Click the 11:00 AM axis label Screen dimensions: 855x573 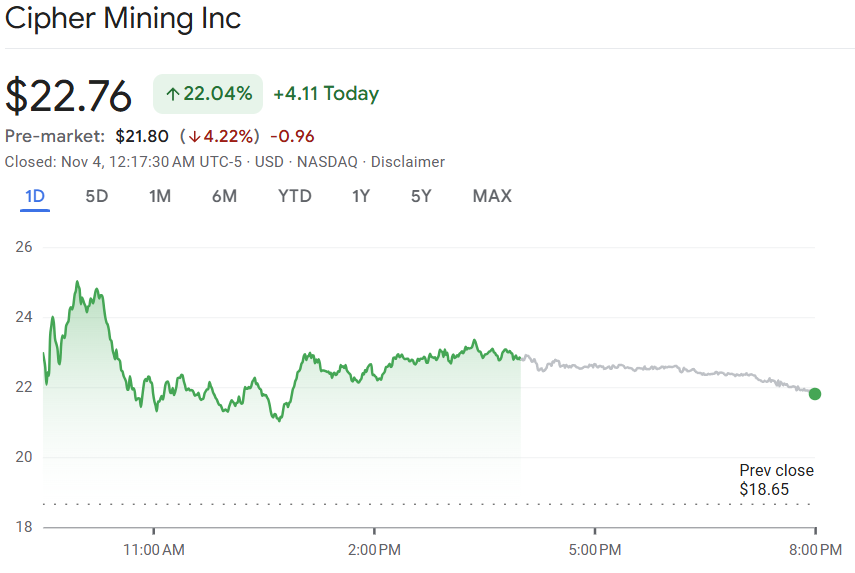click(154, 549)
